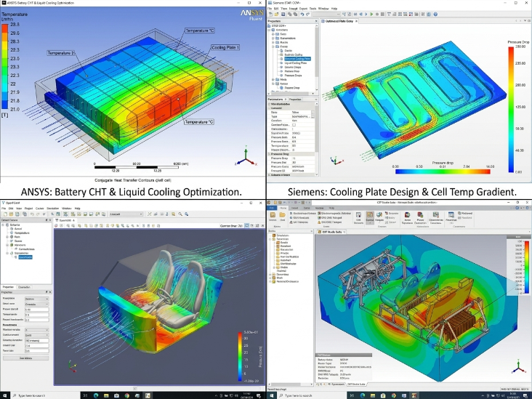Toggle the highlighted view-mode button atop OpenFOAM viewport
This screenshot has height=399, width=532.
[246, 225]
